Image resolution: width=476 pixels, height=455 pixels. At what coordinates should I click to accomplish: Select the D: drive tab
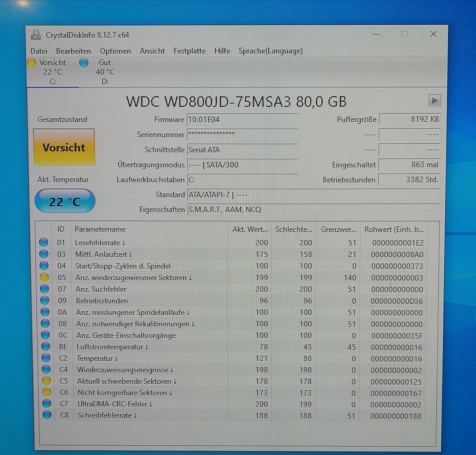pos(105,72)
